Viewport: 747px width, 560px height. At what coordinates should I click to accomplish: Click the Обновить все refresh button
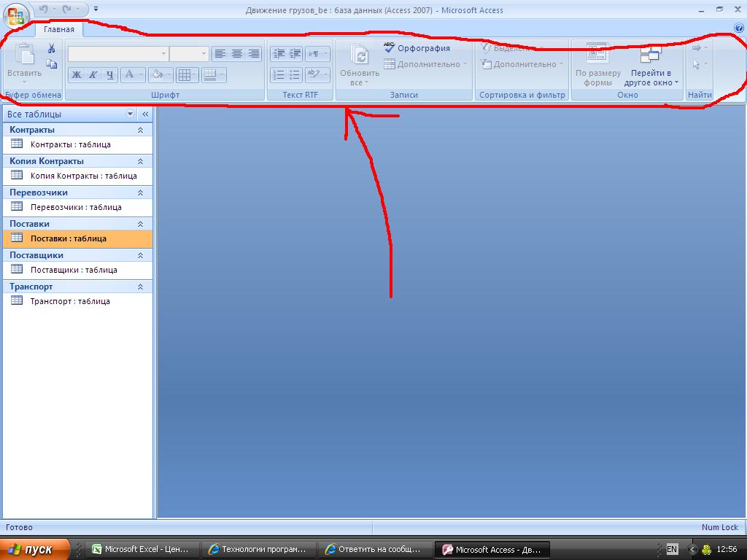[359, 65]
